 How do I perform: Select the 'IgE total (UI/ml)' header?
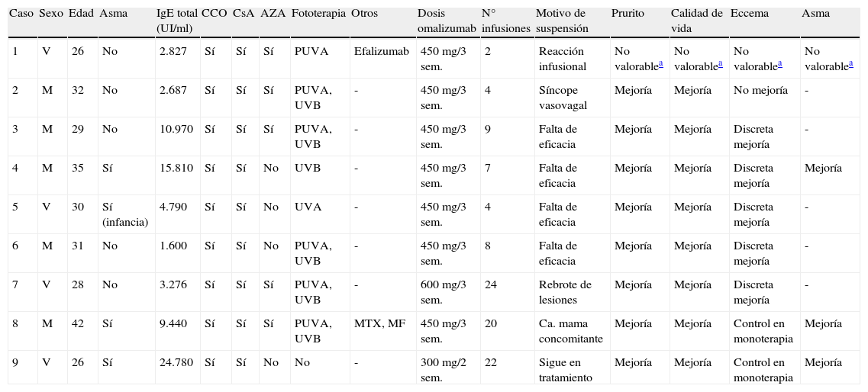pos(176,21)
